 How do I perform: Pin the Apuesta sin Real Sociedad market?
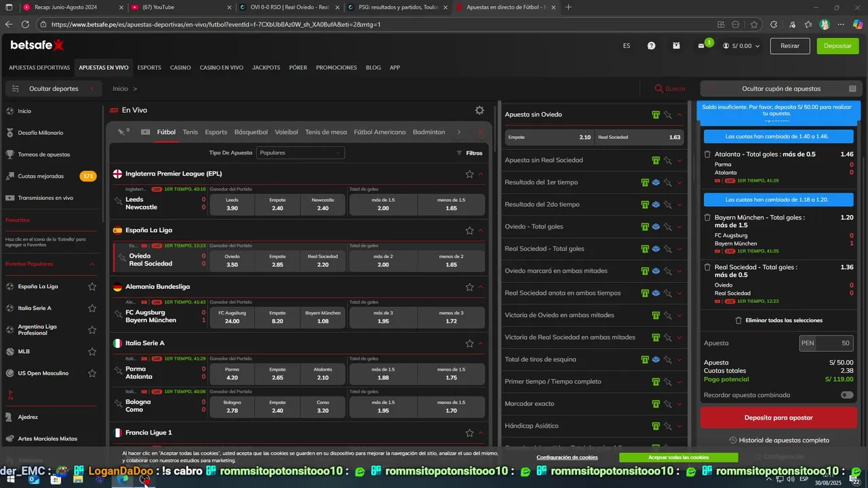click(x=668, y=161)
